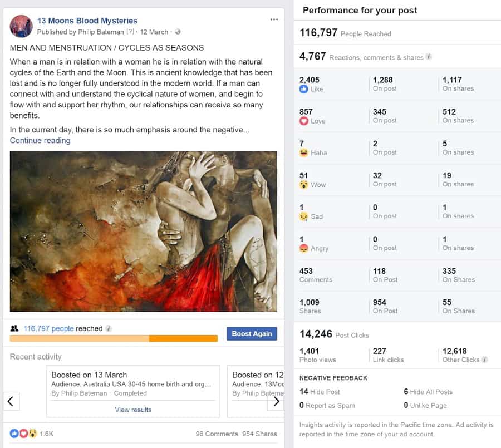Open the post painting image
Viewport: 501px width, 448px height.
144,232
